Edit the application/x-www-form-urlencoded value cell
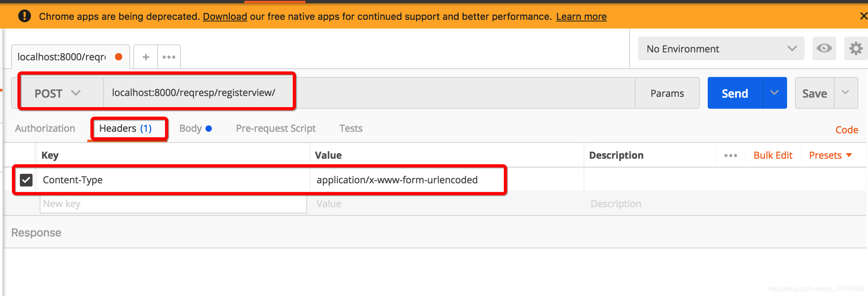 click(x=447, y=180)
